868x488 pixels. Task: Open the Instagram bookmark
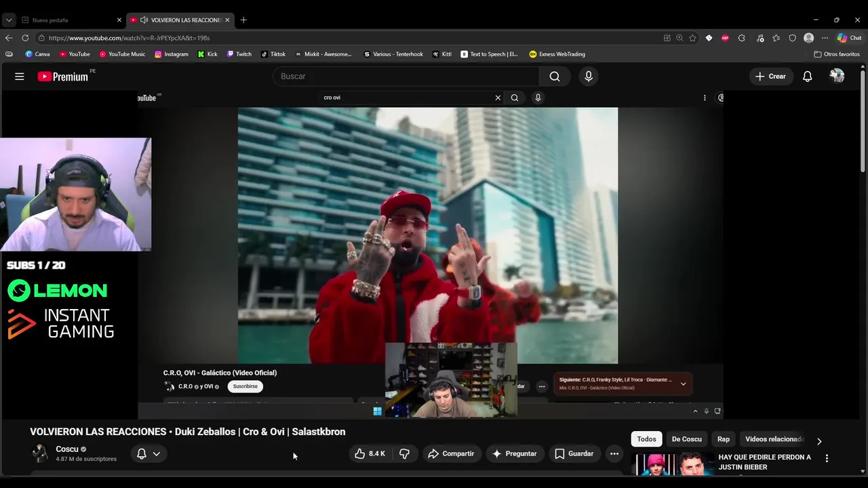(x=172, y=54)
